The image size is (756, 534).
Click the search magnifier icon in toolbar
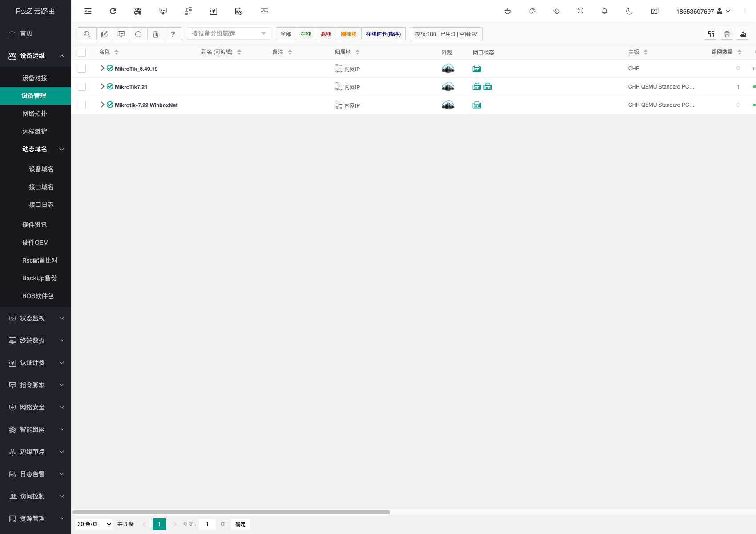tap(87, 34)
